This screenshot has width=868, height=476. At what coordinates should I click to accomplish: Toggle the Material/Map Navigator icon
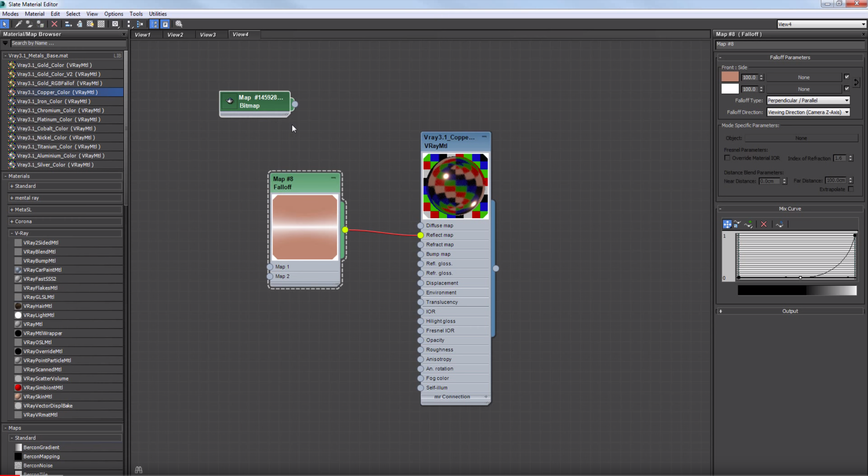[155, 24]
